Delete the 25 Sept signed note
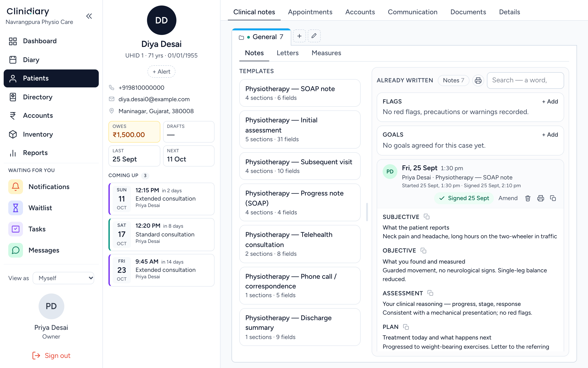 point(528,198)
